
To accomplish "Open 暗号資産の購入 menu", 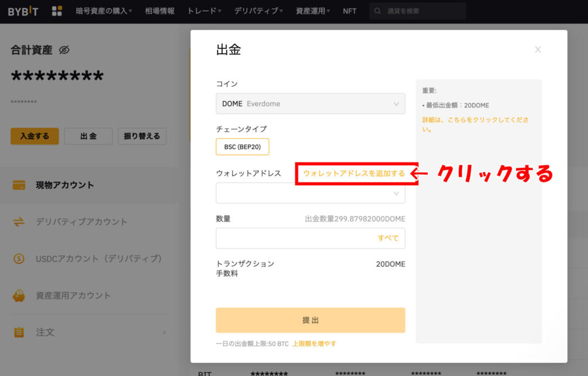I will (x=104, y=11).
